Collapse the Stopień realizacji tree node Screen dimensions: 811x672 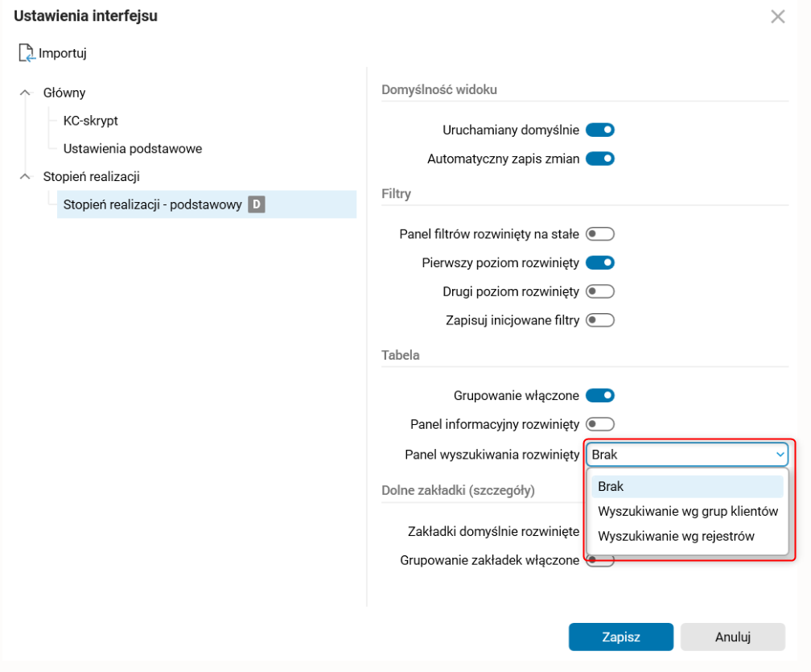(x=24, y=177)
